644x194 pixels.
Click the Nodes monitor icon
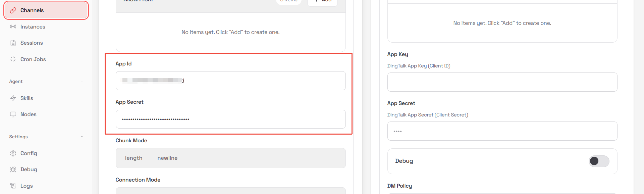[13, 114]
